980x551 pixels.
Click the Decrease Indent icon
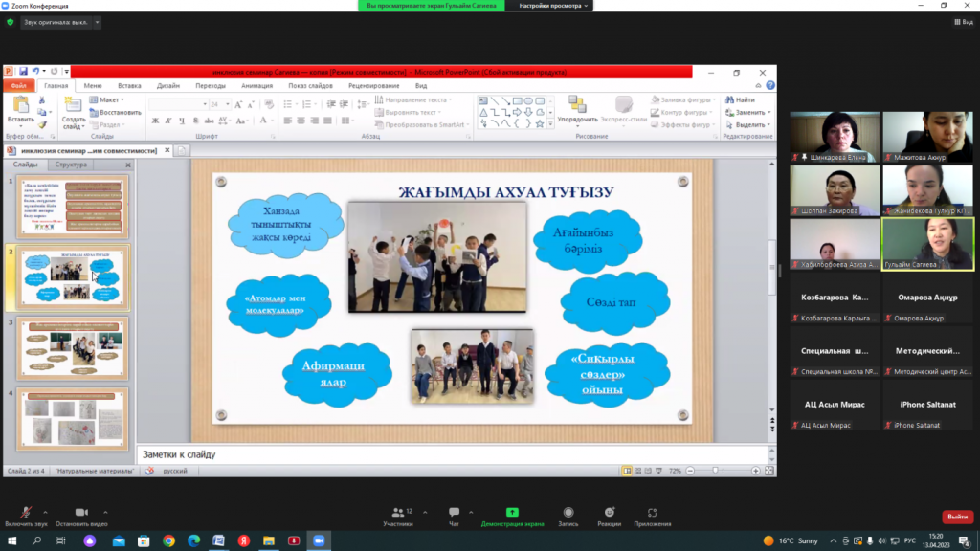pos(331,104)
